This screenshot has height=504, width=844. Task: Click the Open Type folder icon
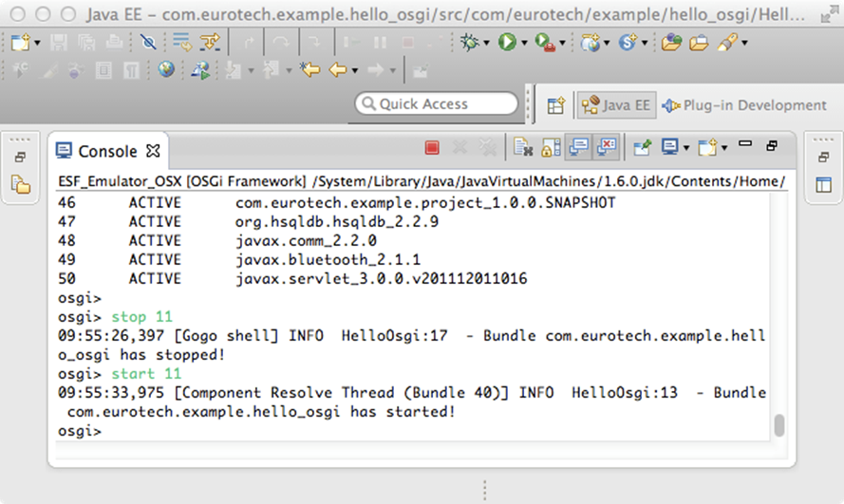pos(670,42)
